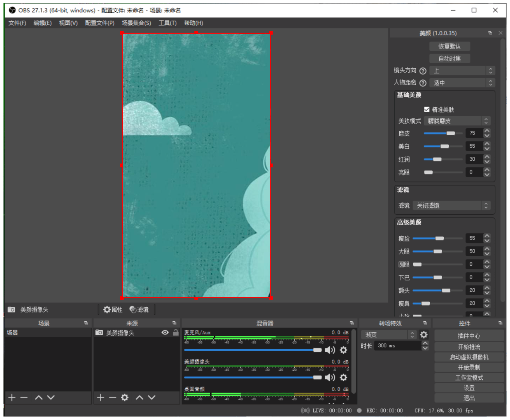Add a new source with plus icon

coord(101,398)
